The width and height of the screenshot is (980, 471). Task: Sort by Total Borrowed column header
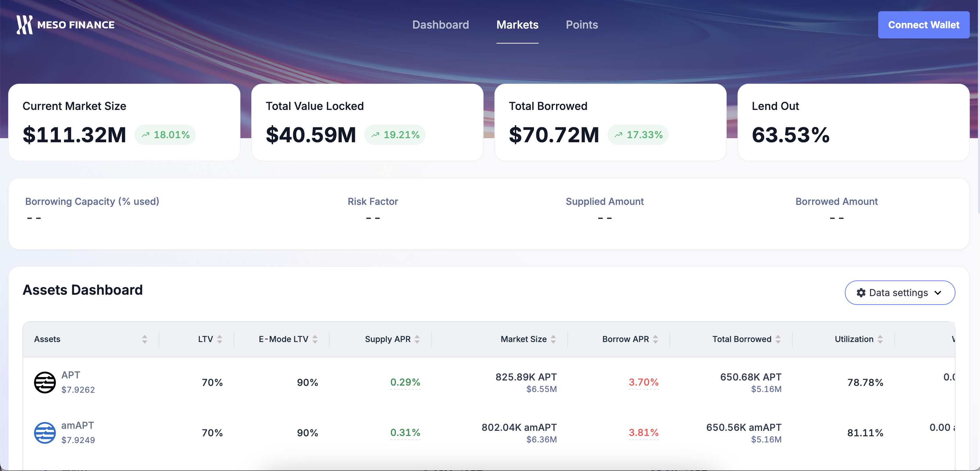tap(741, 339)
